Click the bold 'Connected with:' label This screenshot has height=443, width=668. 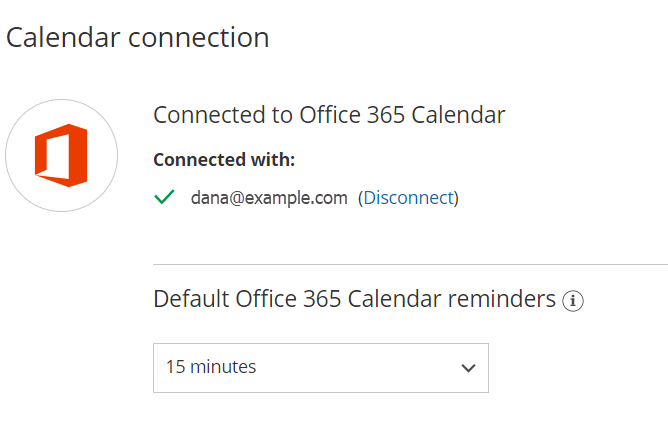[224, 159]
